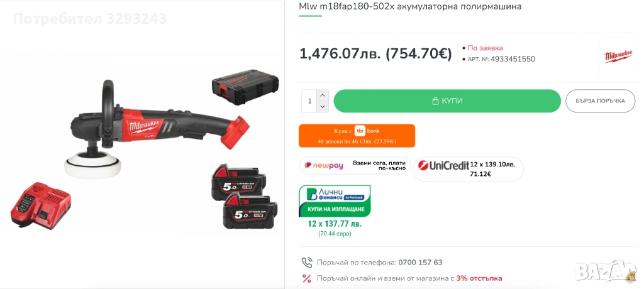Choose the newpay pay-later option
Viewport: 644px width, 289px height.
tap(355, 165)
